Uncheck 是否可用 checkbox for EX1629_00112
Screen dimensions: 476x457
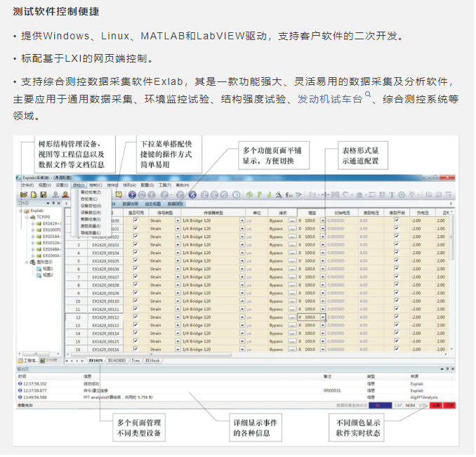pos(135,317)
